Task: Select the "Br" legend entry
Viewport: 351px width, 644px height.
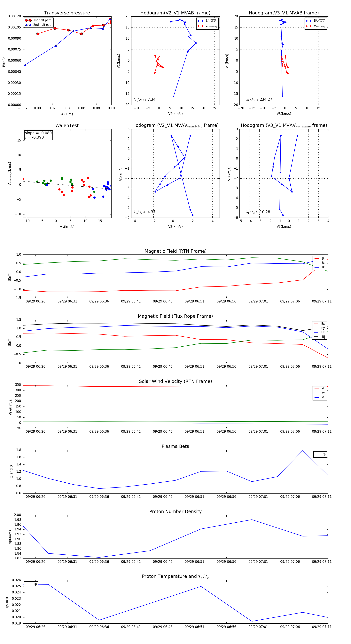Action: (320, 259)
